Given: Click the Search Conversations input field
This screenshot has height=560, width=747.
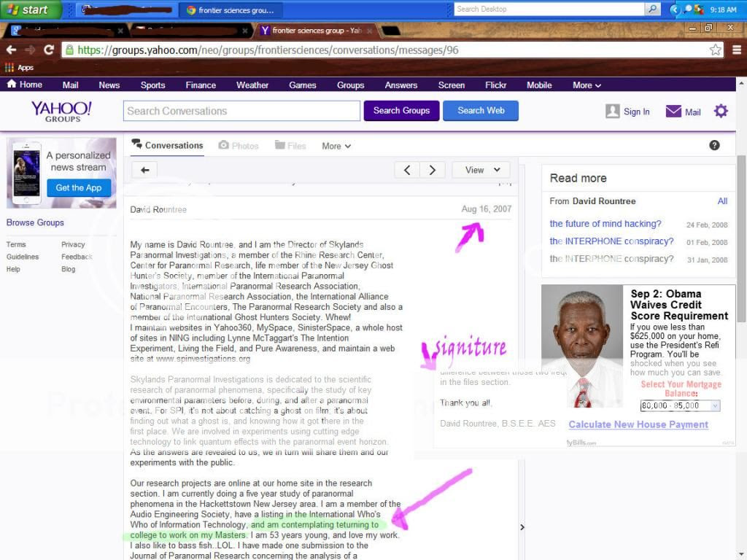Looking at the screenshot, I should point(241,111).
